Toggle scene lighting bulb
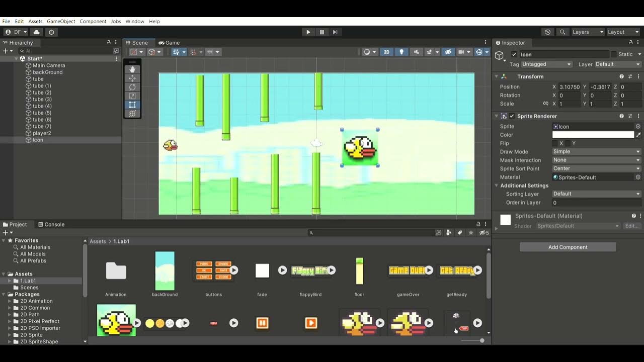This screenshot has height=362, width=644. [x=401, y=52]
